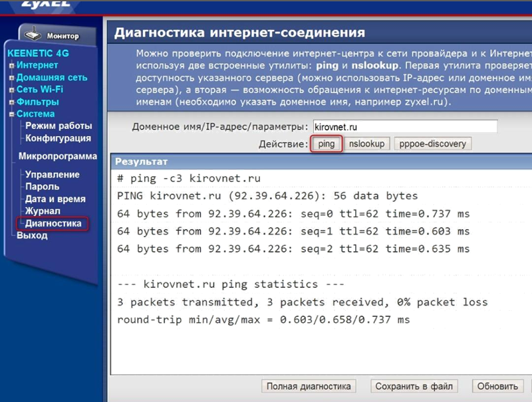The height and width of the screenshot is (402, 532).
Task: Click the Доменное имя/IP-адрес/параметры label
Action: [x=220, y=127]
